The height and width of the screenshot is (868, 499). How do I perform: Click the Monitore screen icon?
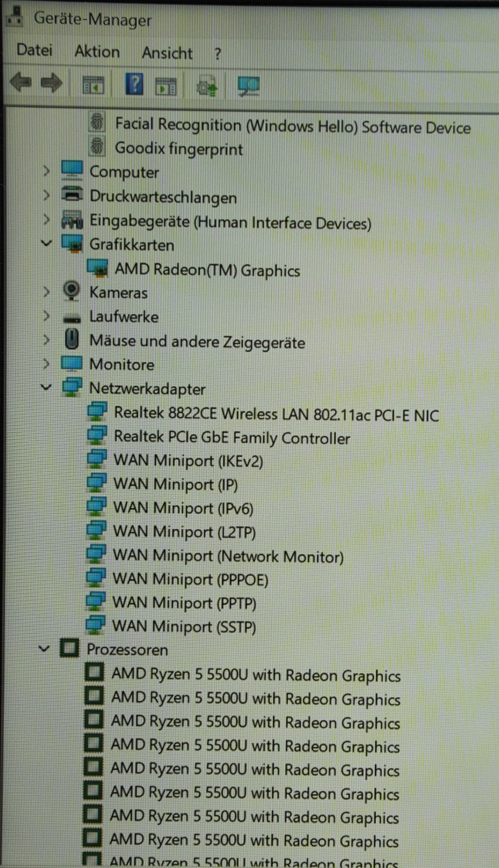72,363
